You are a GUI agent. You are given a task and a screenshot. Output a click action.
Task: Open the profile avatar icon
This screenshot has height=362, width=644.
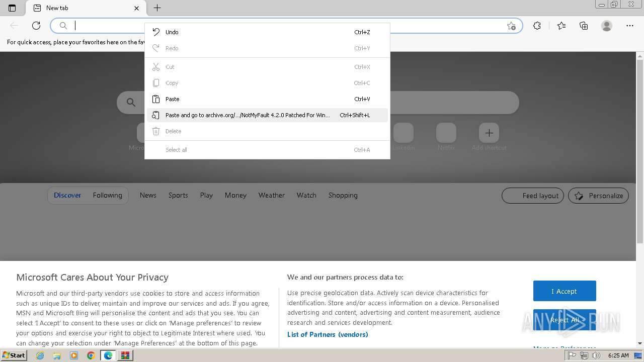[x=607, y=26]
